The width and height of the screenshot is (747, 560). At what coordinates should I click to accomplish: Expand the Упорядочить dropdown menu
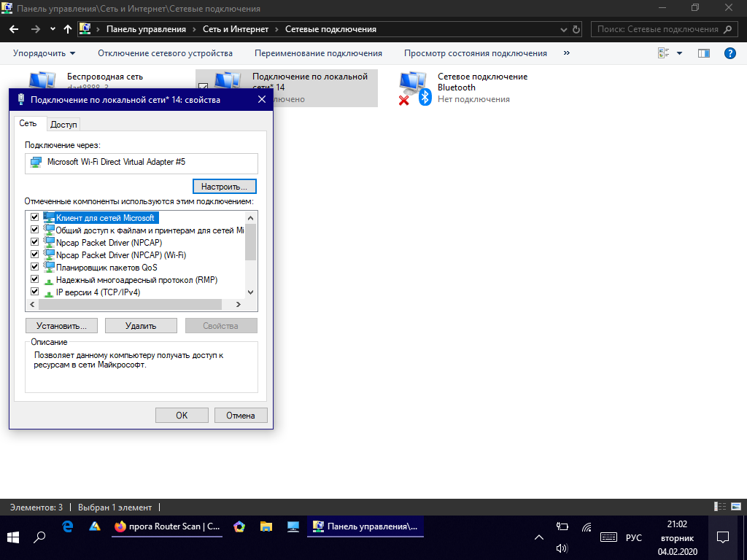pyautogui.click(x=44, y=53)
